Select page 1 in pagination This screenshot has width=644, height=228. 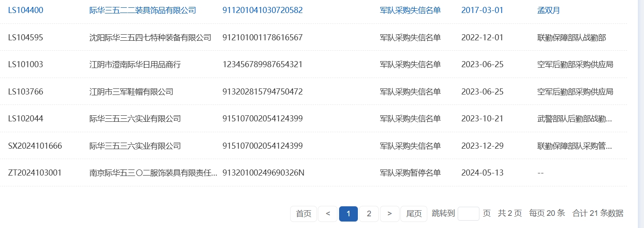[348, 213]
